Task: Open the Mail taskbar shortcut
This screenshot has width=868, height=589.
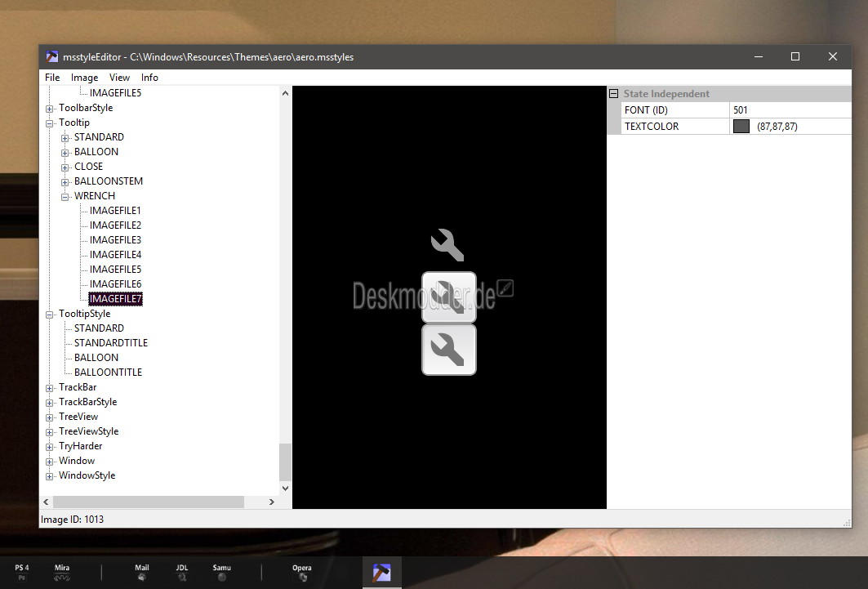Action: click(x=142, y=572)
